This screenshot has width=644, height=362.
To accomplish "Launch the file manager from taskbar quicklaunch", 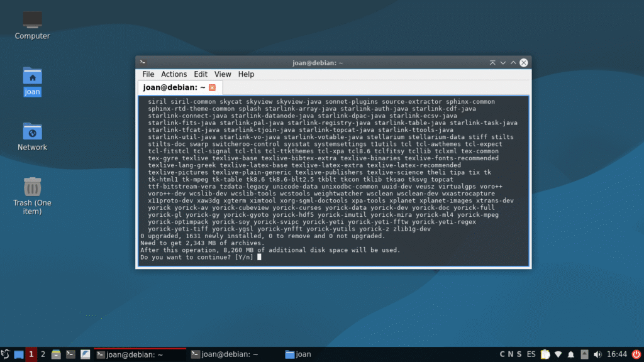I will pos(56,354).
